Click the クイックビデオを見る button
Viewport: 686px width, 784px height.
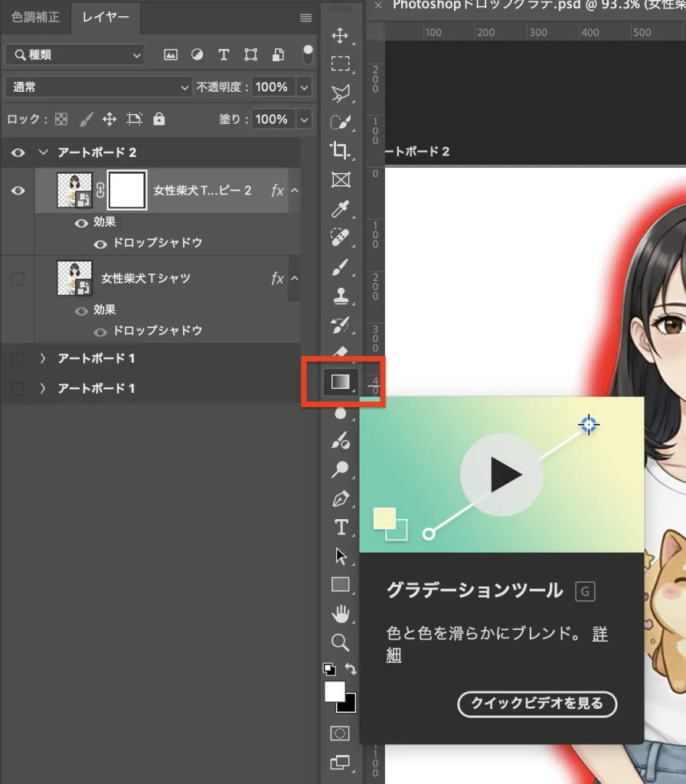coord(537,704)
